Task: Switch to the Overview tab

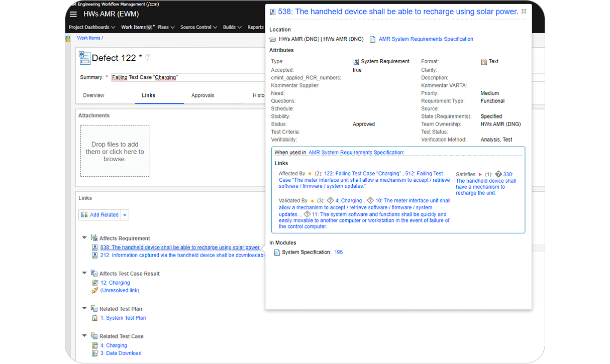Action: coord(94,95)
